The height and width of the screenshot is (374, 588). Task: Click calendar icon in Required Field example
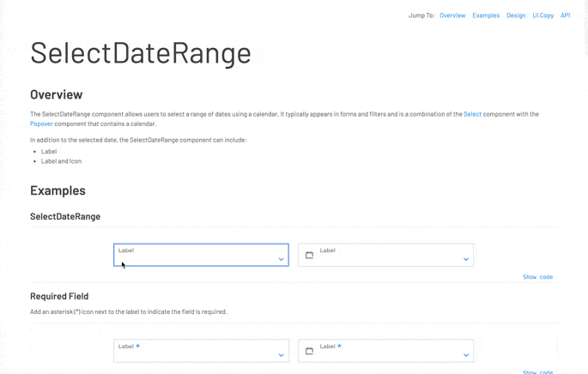pyautogui.click(x=309, y=351)
